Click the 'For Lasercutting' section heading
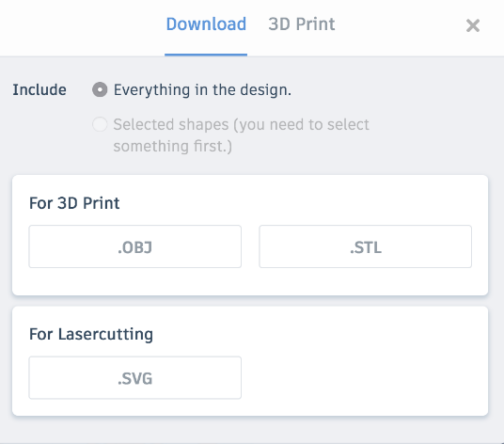The image size is (504, 444). point(91,334)
